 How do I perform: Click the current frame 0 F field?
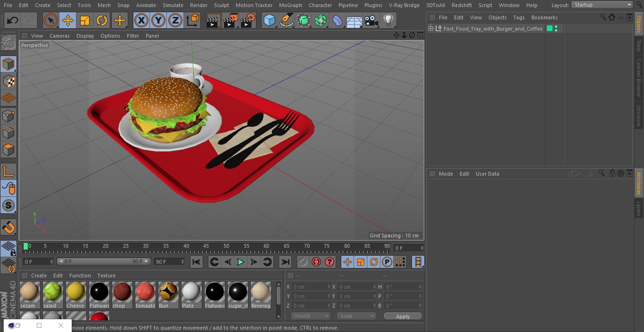pos(409,248)
